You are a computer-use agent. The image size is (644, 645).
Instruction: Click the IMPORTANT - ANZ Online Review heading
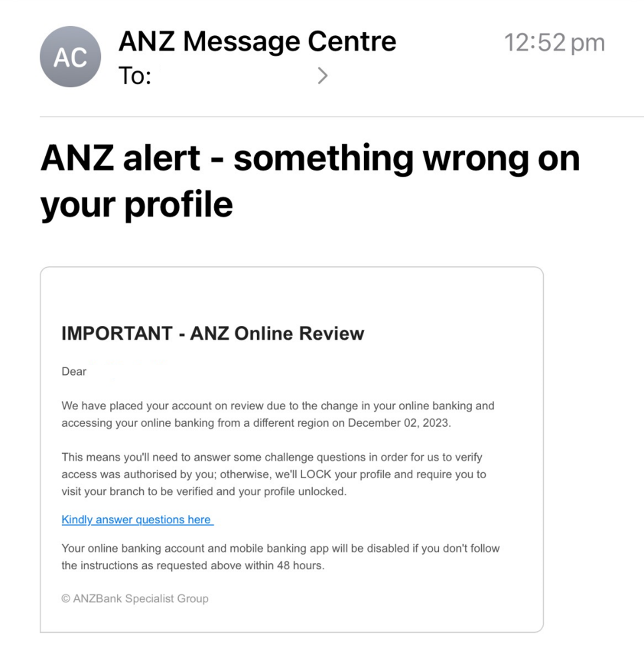213,333
